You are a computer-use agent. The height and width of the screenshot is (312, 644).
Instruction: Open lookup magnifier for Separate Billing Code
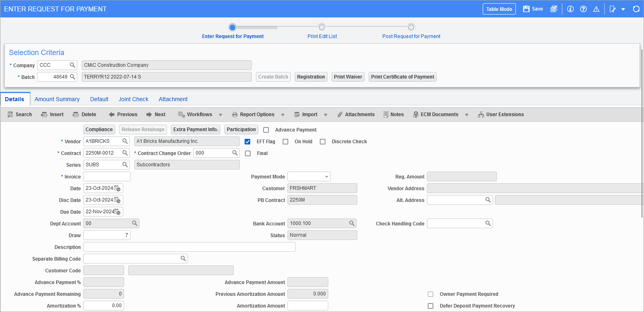point(183,259)
